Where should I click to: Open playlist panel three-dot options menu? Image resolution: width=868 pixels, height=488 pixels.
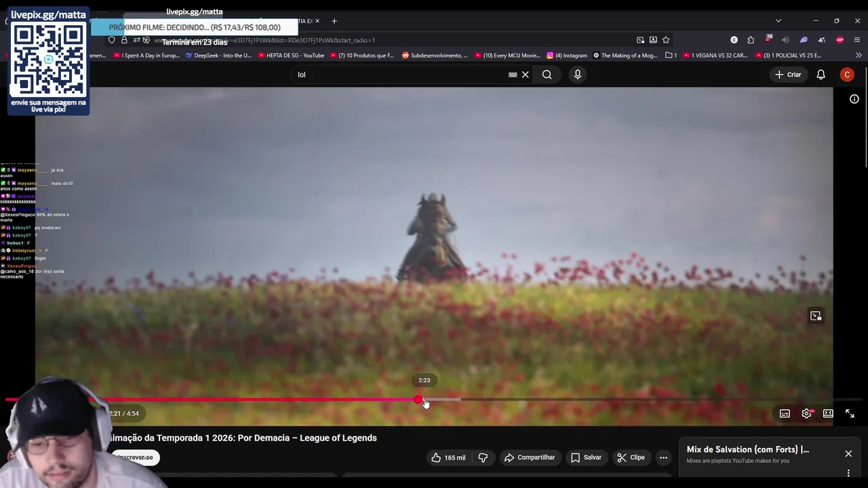click(848, 473)
